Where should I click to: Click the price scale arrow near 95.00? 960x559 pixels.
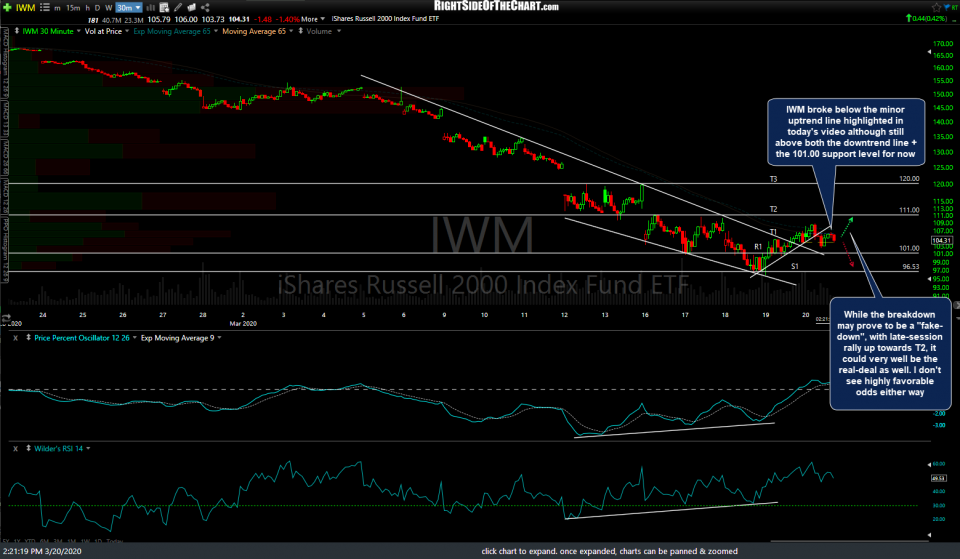[x=929, y=279]
